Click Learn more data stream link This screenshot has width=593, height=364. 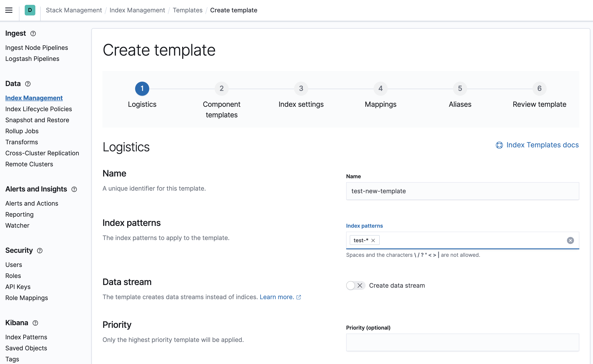pyautogui.click(x=277, y=297)
